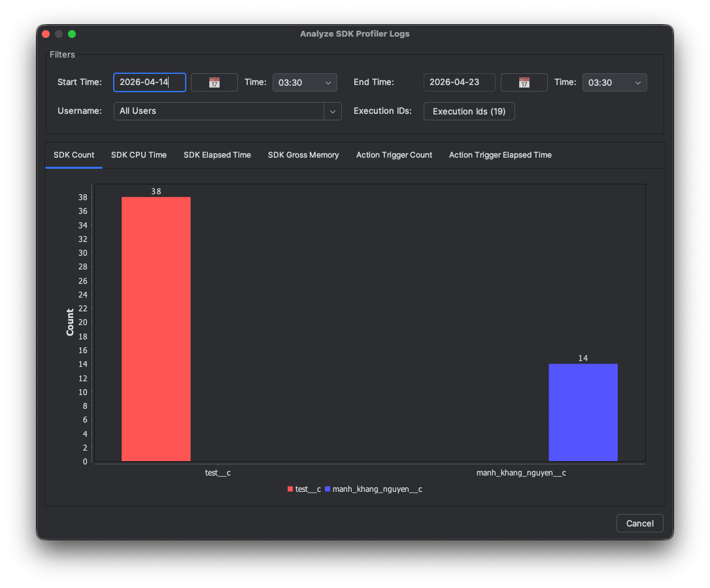Click the green zoom window button
This screenshot has height=588, width=710.
(x=72, y=34)
